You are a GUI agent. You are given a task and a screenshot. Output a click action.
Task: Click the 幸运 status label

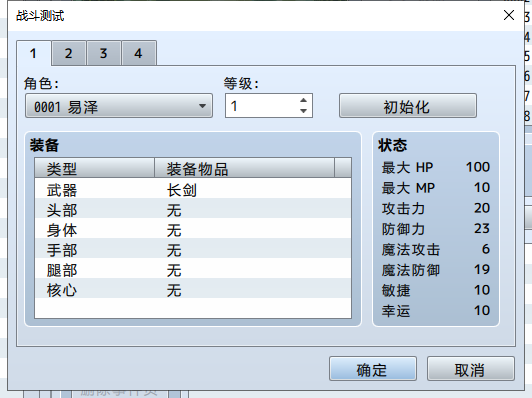click(x=396, y=311)
